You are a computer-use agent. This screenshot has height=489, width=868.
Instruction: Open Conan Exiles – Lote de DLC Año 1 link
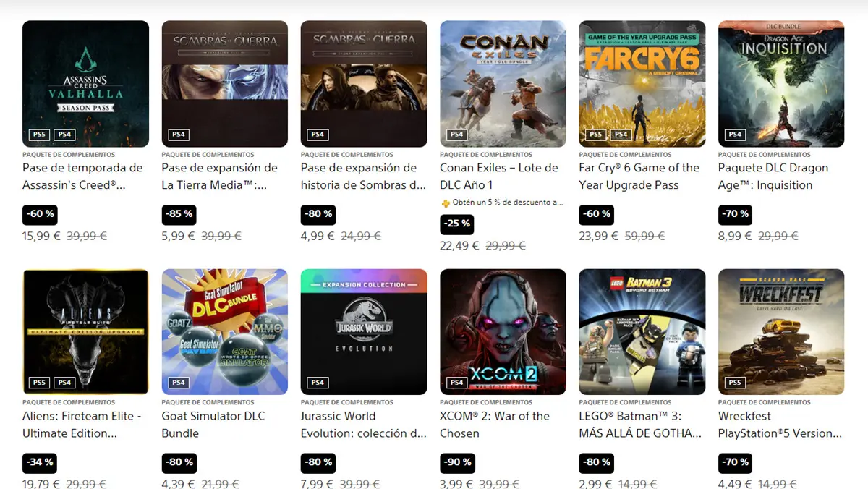coord(499,177)
